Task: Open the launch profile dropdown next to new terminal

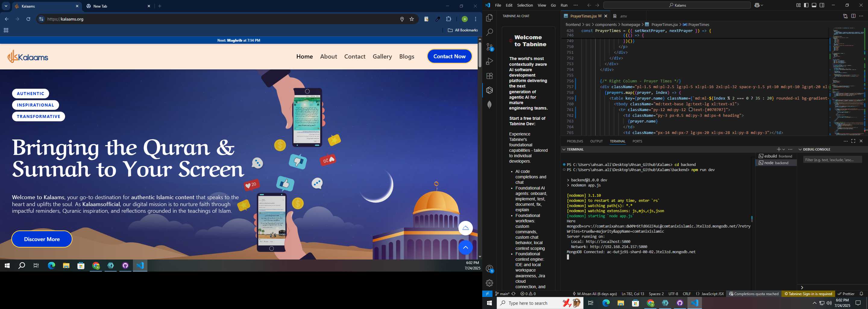Action: point(784,149)
